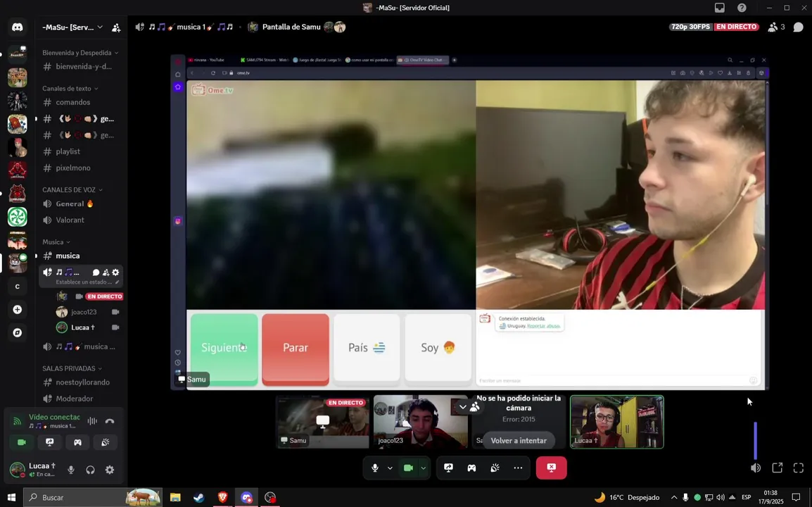Select joaco123 video thumbnail
The height and width of the screenshot is (507, 812).
click(421, 422)
